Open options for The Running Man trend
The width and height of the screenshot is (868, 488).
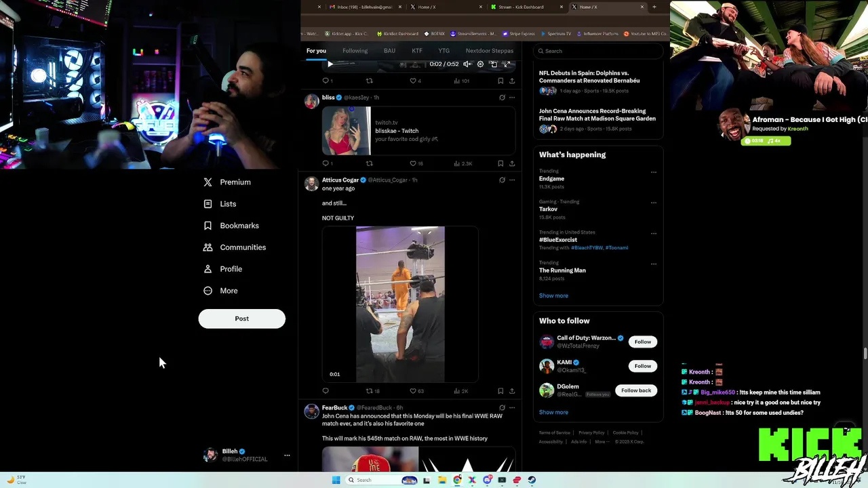pos(654,264)
